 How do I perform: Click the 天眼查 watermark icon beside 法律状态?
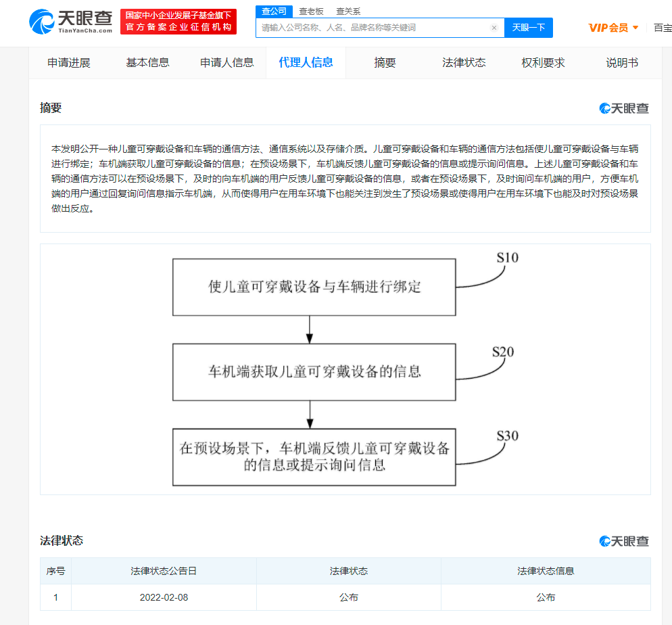click(604, 541)
